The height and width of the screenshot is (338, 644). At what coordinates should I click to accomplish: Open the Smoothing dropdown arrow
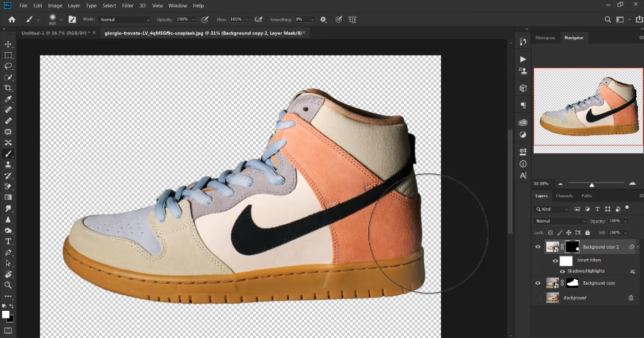312,19
